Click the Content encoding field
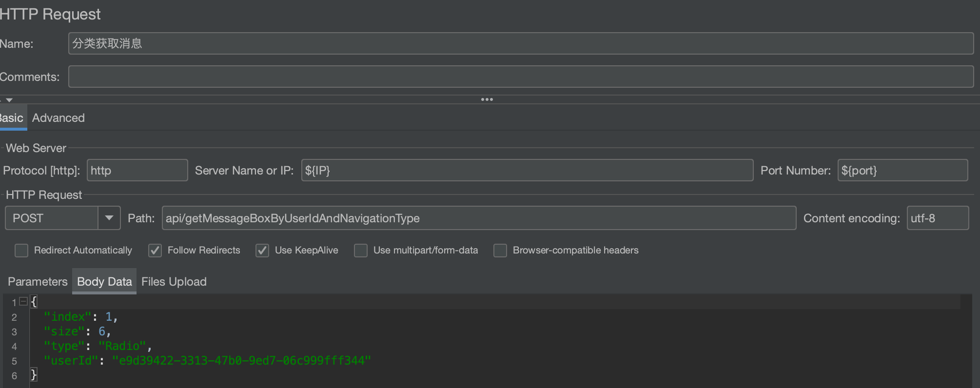This screenshot has height=388, width=980. [938, 218]
